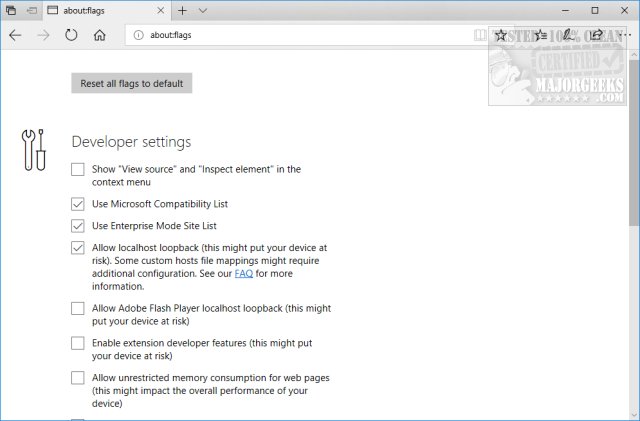
Task: Click Reset all flags to default
Action: (x=132, y=83)
